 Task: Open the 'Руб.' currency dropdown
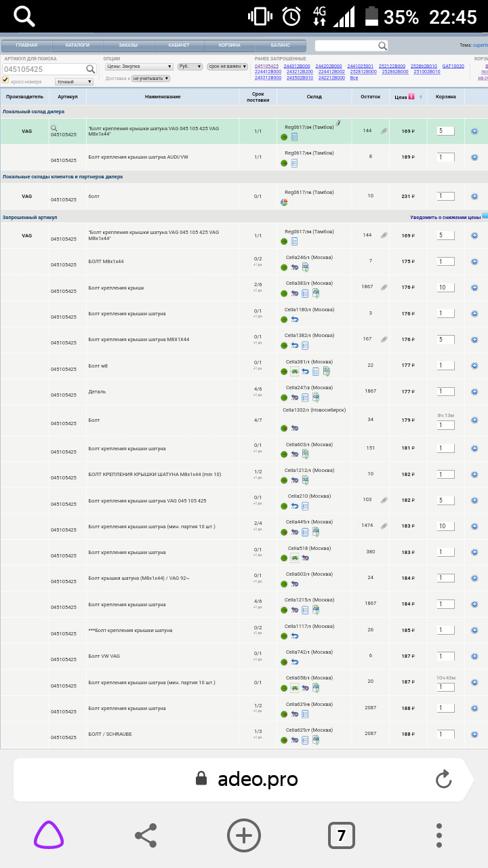tap(190, 66)
